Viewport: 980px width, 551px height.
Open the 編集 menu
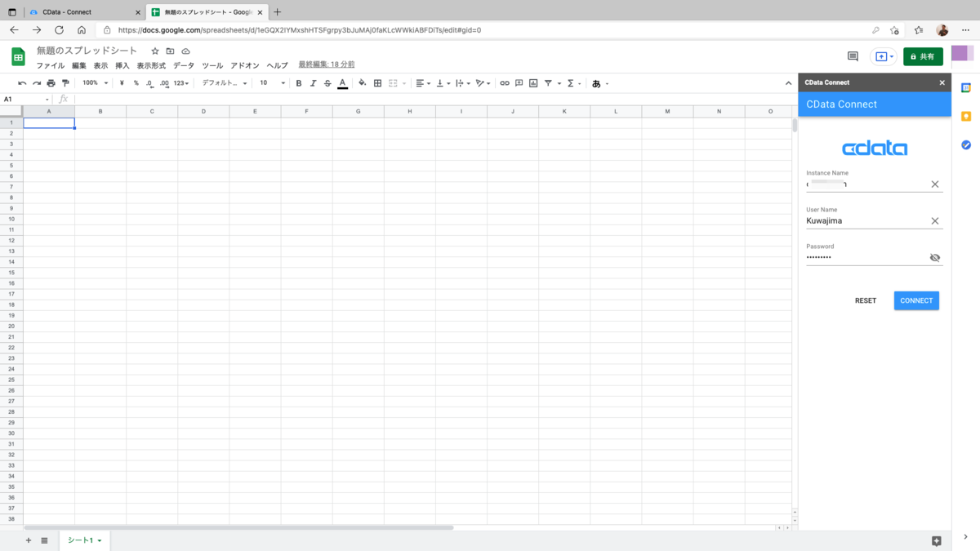click(x=79, y=65)
